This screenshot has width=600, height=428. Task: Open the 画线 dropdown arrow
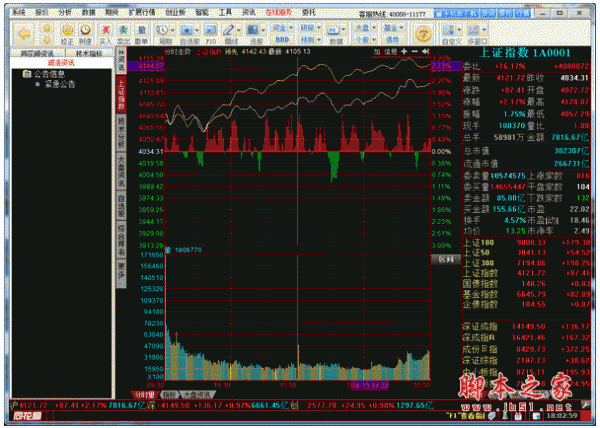click(x=239, y=30)
